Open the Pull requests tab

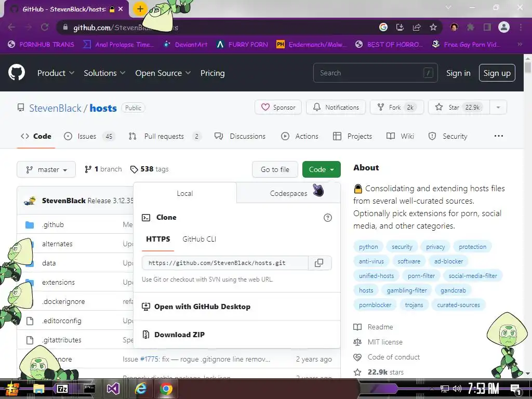(164, 136)
